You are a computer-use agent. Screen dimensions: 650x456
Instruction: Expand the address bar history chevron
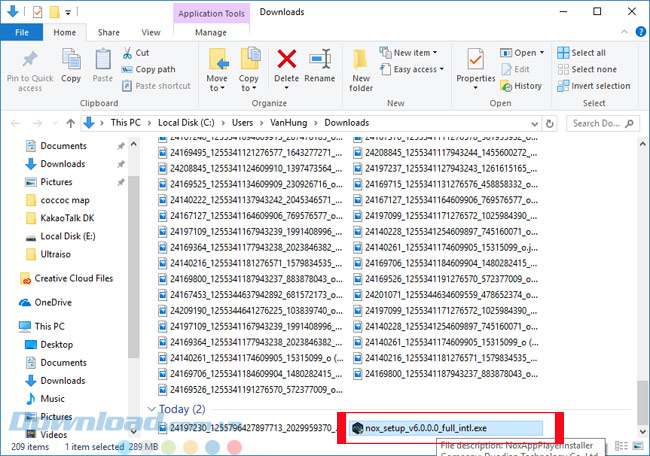click(535, 124)
